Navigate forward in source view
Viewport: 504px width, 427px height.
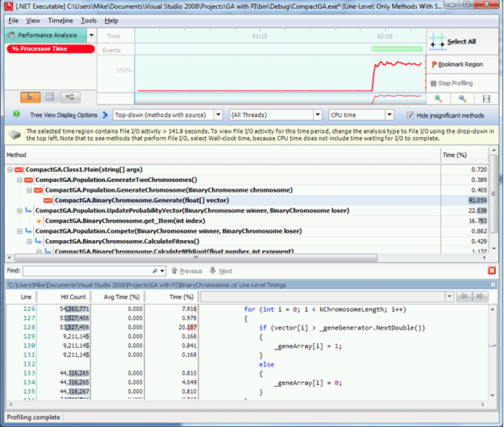pyautogui.click(x=480, y=296)
